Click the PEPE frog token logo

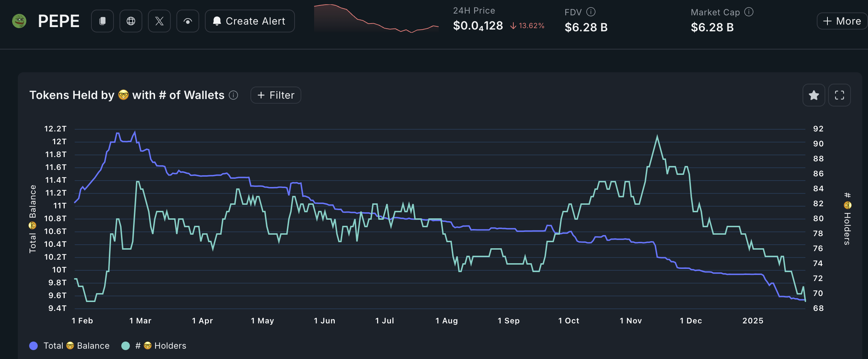tap(19, 21)
